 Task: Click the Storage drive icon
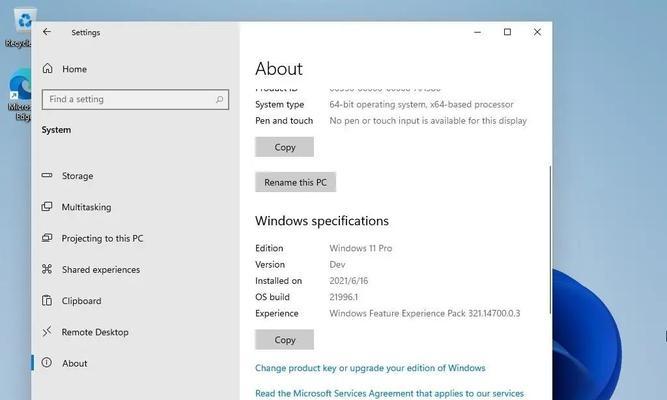tap(47, 175)
